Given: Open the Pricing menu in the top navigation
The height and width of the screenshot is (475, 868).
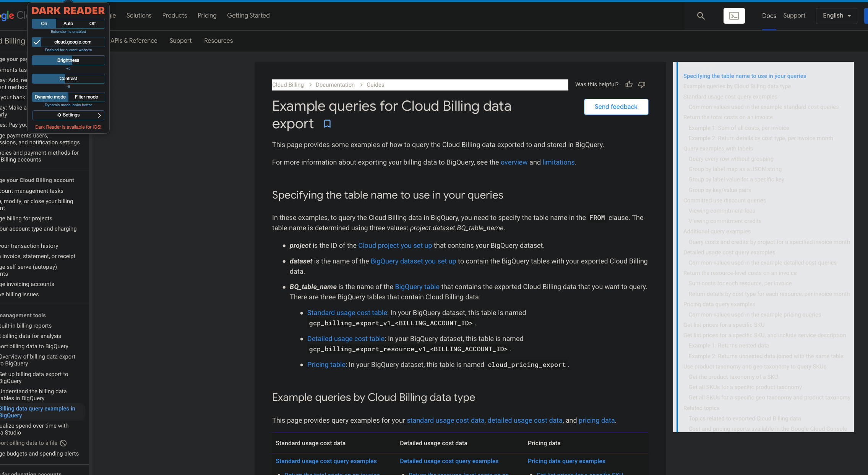Looking at the screenshot, I should (207, 16).
